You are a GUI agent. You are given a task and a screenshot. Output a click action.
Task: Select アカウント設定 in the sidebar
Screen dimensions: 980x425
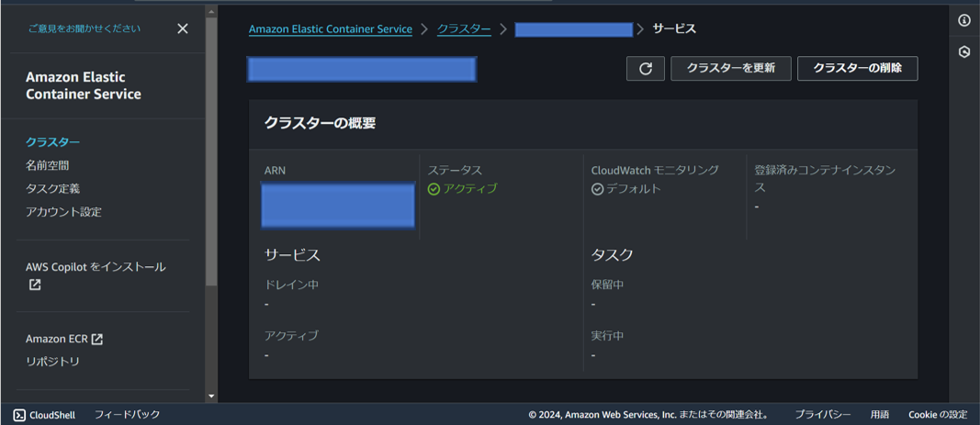(63, 212)
